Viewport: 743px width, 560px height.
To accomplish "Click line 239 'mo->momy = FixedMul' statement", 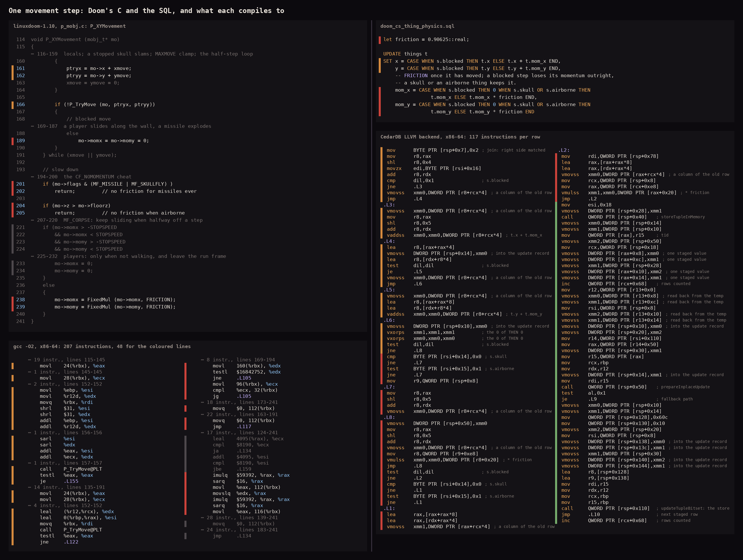I will [115, 307].
